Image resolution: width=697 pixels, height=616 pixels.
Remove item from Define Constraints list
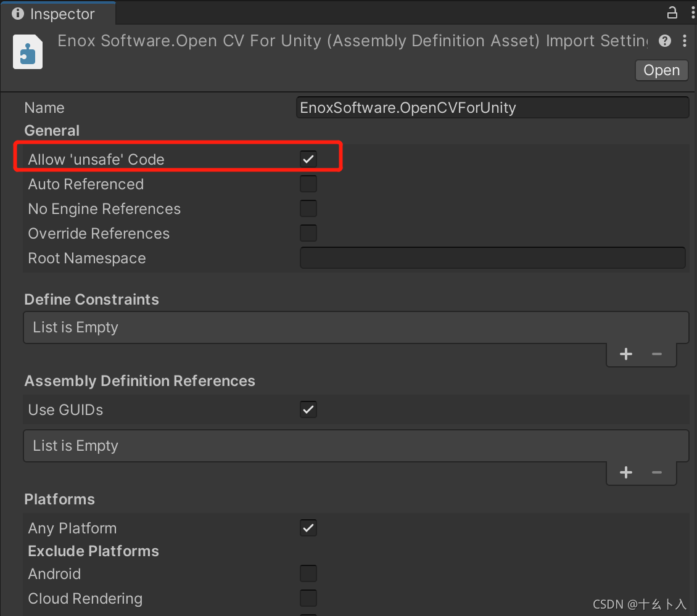pos(657,354)
